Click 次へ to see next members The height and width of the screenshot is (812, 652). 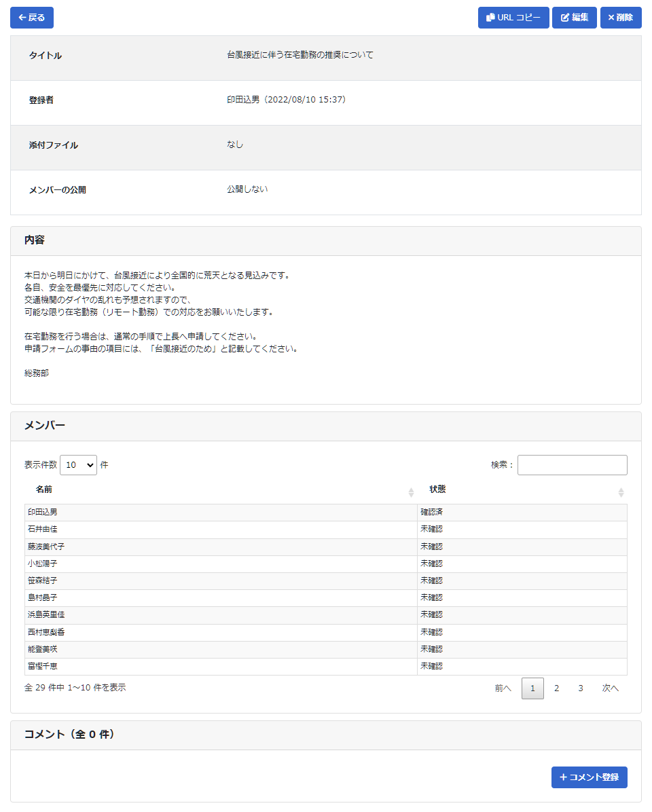pos(610,688)
